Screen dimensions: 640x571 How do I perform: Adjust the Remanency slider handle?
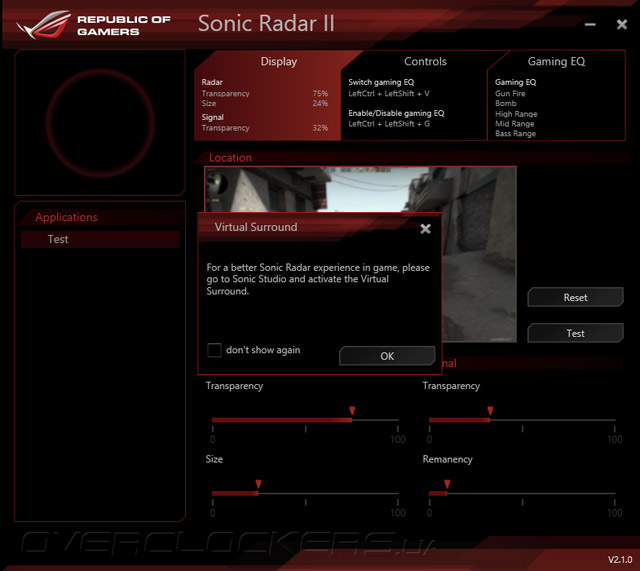coord(447,484)
